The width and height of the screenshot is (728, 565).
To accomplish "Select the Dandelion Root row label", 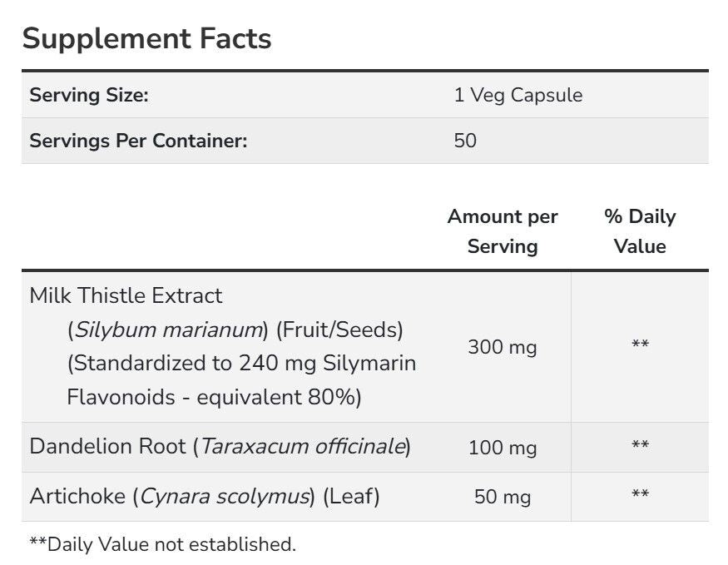I will coord(220,447).
